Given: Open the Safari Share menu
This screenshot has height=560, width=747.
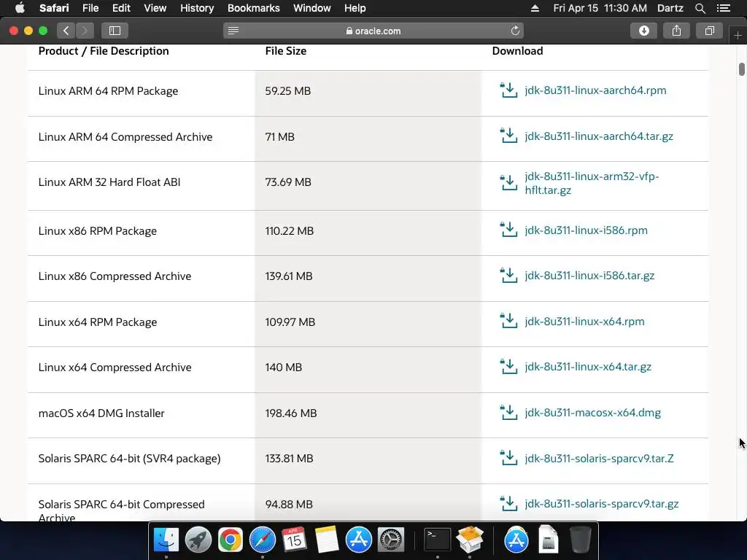Looking at the screenshot, I should pyautogui.click(x=676, y=31).
